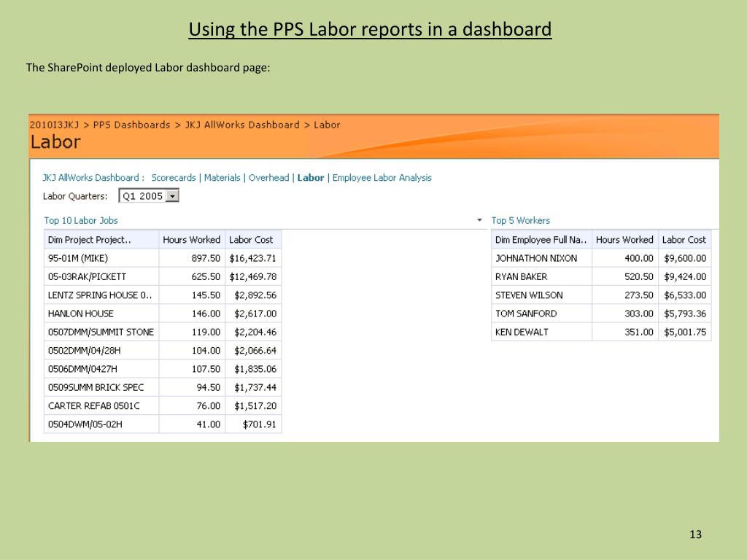Expand the Top 10 Labor Jobs web part menu arrow
This screenshot has height=560, width=747.
479,220
